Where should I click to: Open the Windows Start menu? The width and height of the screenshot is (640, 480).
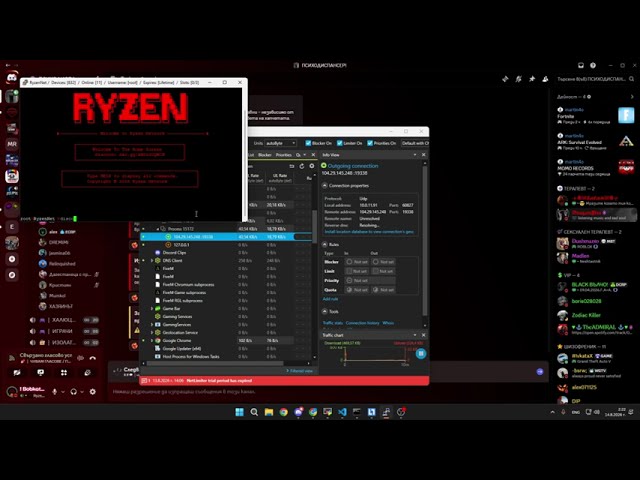click(x=240, y=412)
